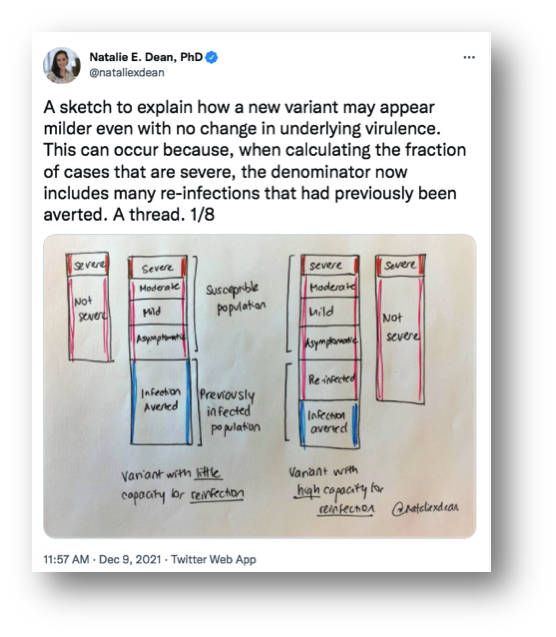This screenshot has width=556, height=637.
Task: Open the three-dot more options menu
Action: point(469,57)
